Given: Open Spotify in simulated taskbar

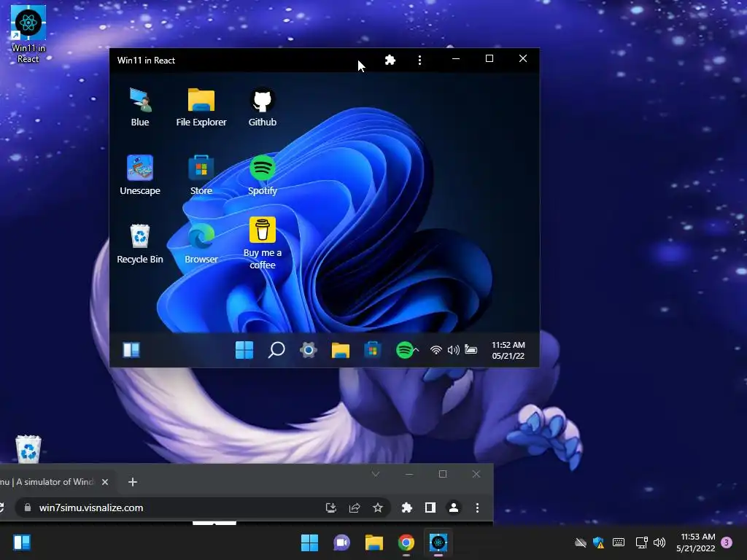Looking at the screenshot, I should (x=404, y=350).
